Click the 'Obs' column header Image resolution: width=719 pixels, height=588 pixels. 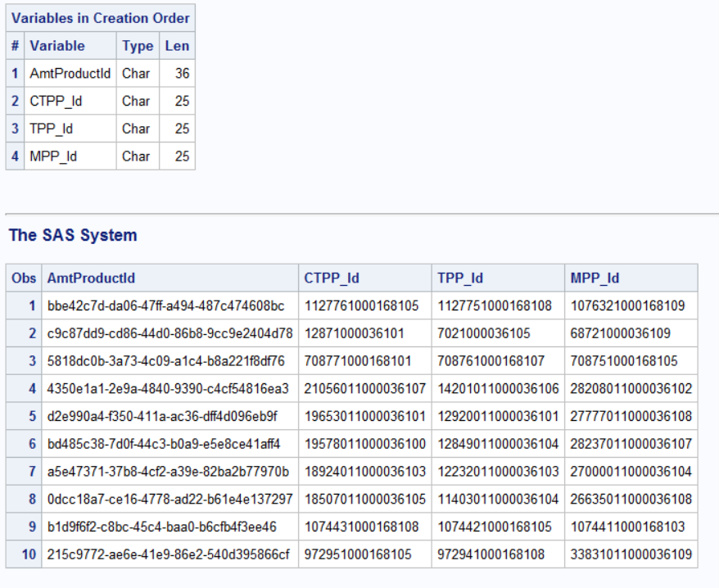(x=24, y=278)
